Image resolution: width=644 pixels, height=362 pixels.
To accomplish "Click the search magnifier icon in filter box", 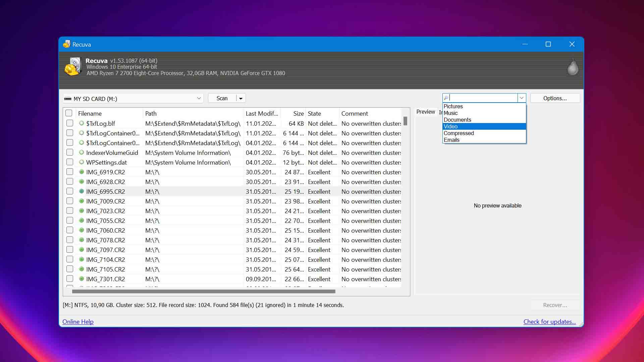I will [446, 98].
